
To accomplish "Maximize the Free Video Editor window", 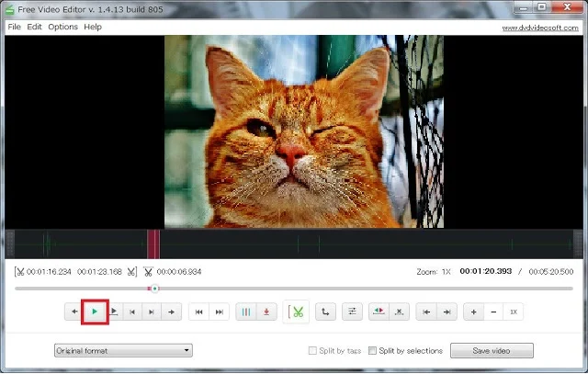I will coord(542,6).
